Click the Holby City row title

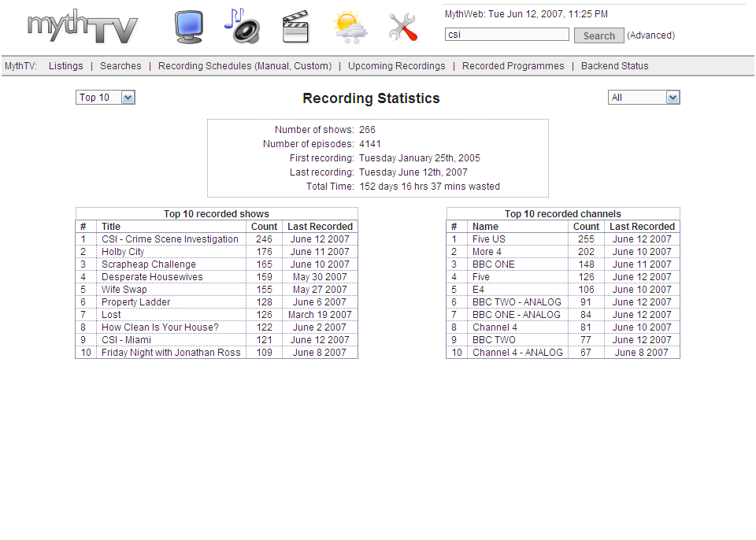(x=123, y=252)
